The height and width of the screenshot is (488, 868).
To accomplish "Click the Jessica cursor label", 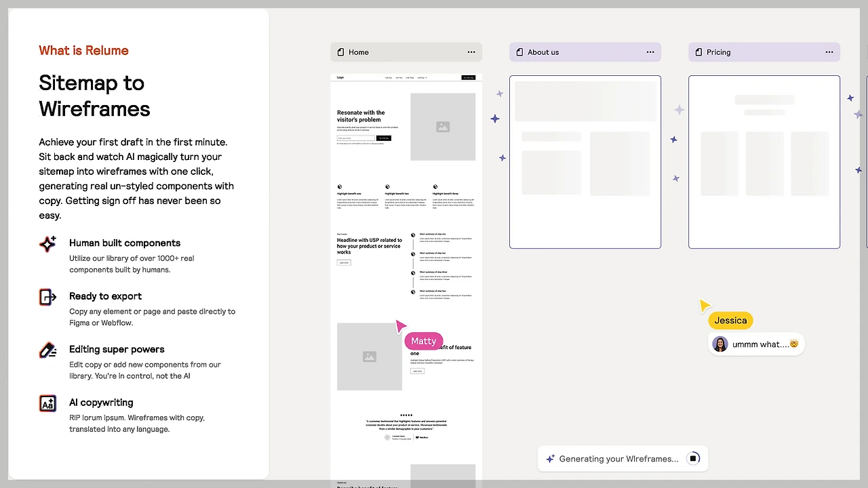I will point(730,321).
